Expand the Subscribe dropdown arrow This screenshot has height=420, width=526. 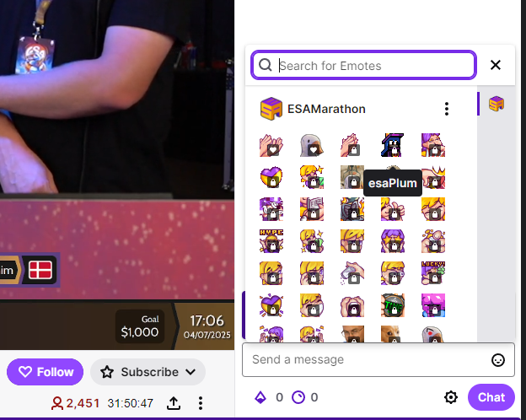[191, 372]
